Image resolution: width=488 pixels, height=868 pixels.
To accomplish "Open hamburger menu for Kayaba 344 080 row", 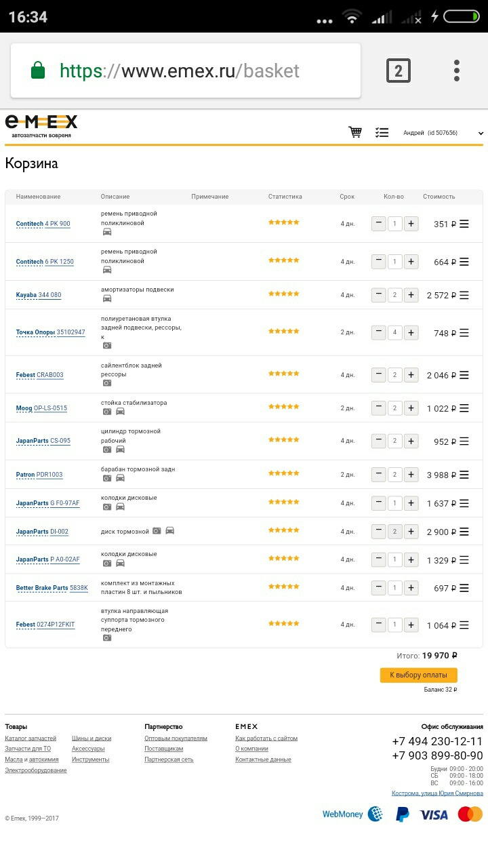I will click(464, 295).
